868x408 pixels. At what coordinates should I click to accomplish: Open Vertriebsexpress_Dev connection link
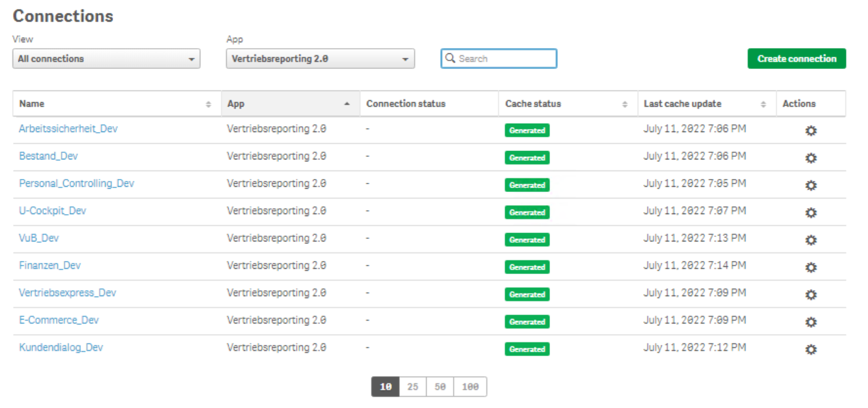coord(68,293)
